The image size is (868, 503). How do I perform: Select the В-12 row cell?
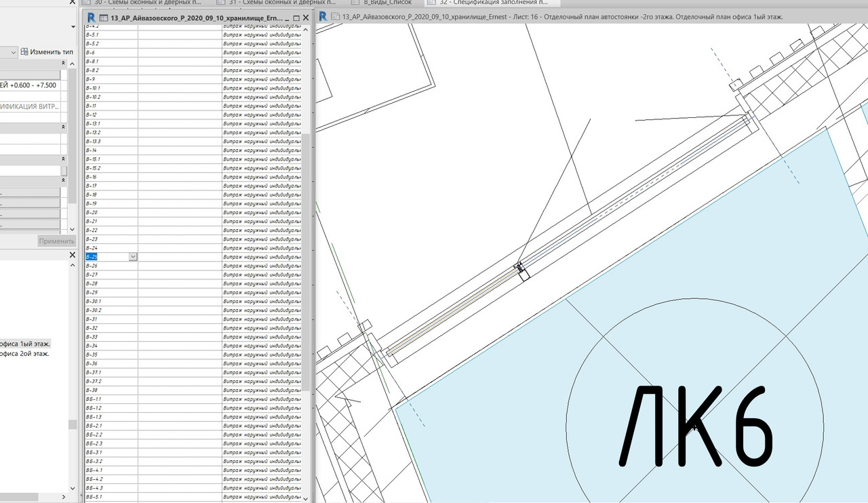pyautogui.click(x=111, y=115)
